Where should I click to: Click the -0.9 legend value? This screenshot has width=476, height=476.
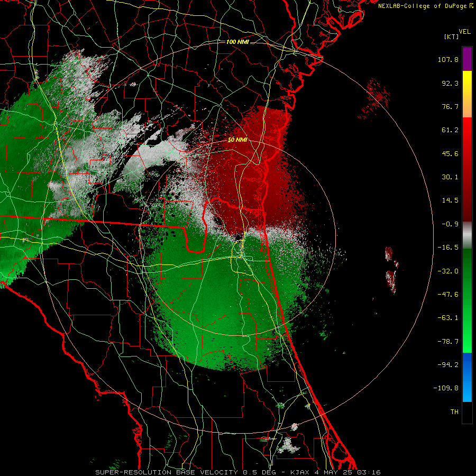(x=450, y=224)
